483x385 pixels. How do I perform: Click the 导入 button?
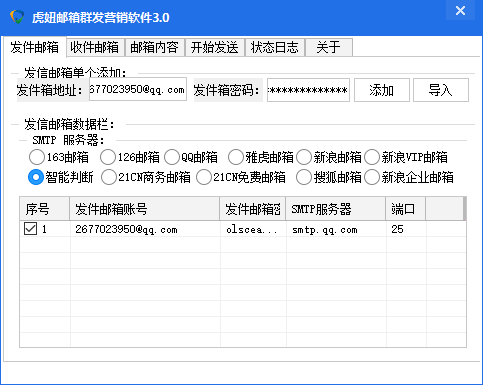pos(441,90)
